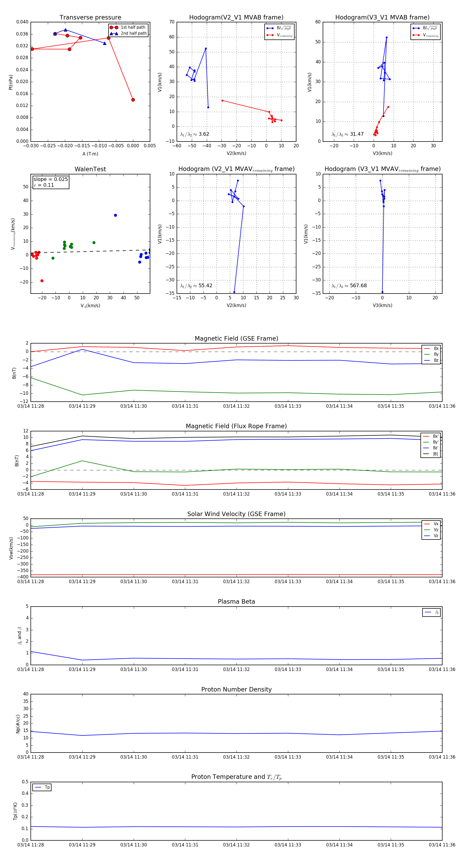The width and height of the screenshot is (473, 868).
Task: Click the "Hodogram(V3_V1 MVAB frame)" title
Action: [x=382, y=18]
